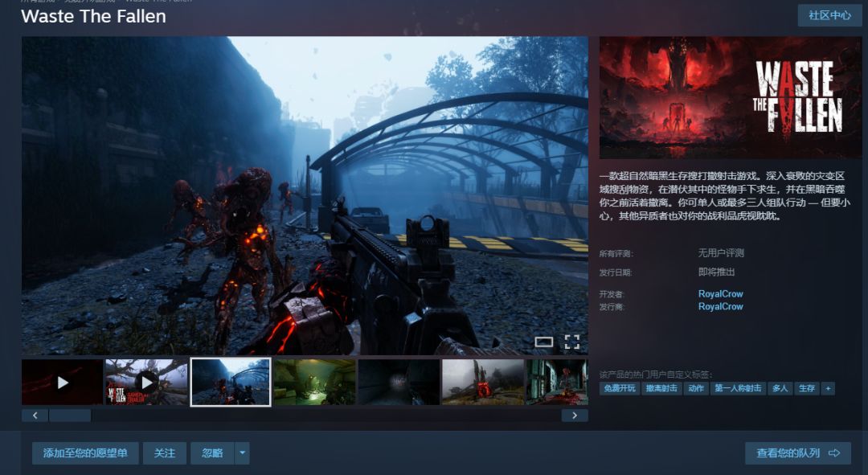Image resolution: width=868 pixels, height=475 pixels.
Task: Select the 多人 tag
Action: coord(780,388)
